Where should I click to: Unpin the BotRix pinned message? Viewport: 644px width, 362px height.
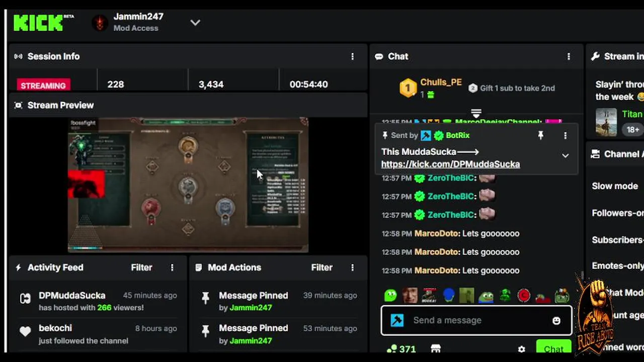click(x=541, y=135)
